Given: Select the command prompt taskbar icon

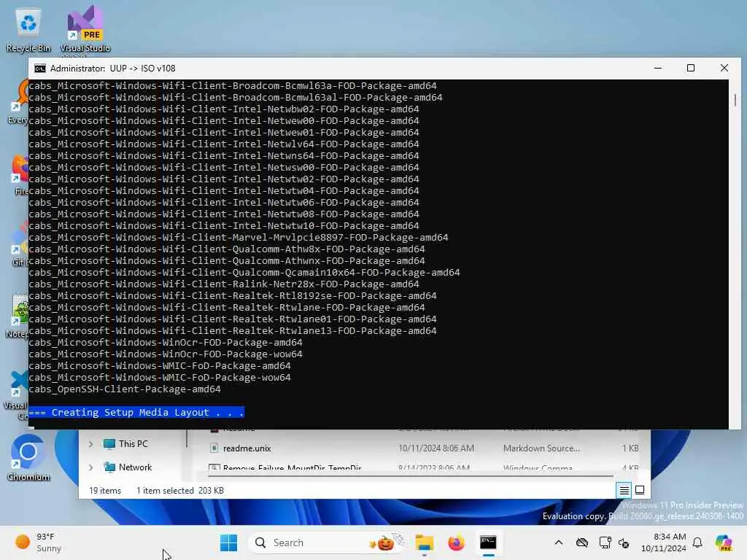Looking at the screenshot, I should (x=488, y=542).
